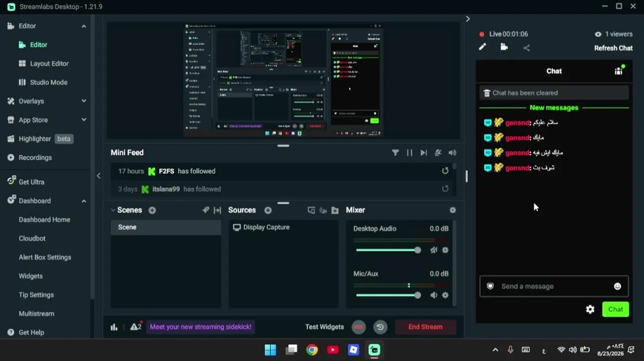Click the camera icon beside the pencil
Viewport: 644px width, 361px height.
click(x=504, y=47)
